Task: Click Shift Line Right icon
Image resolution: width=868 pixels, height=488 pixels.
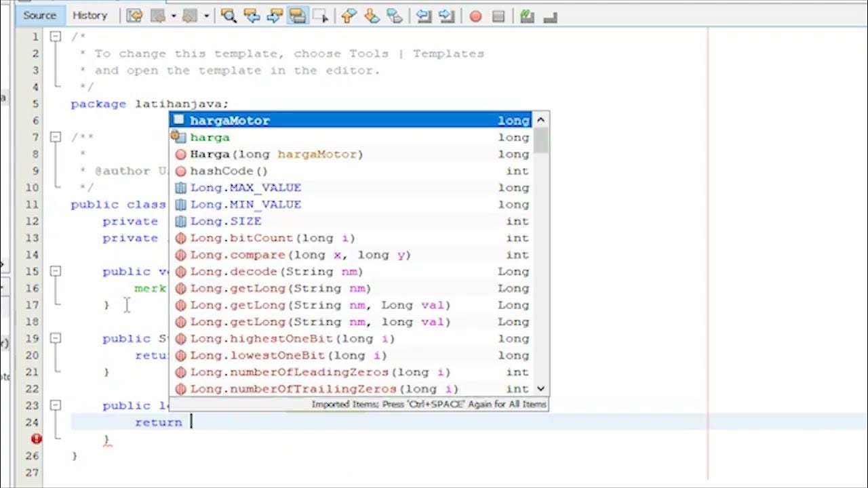Action: click(446, 16)
